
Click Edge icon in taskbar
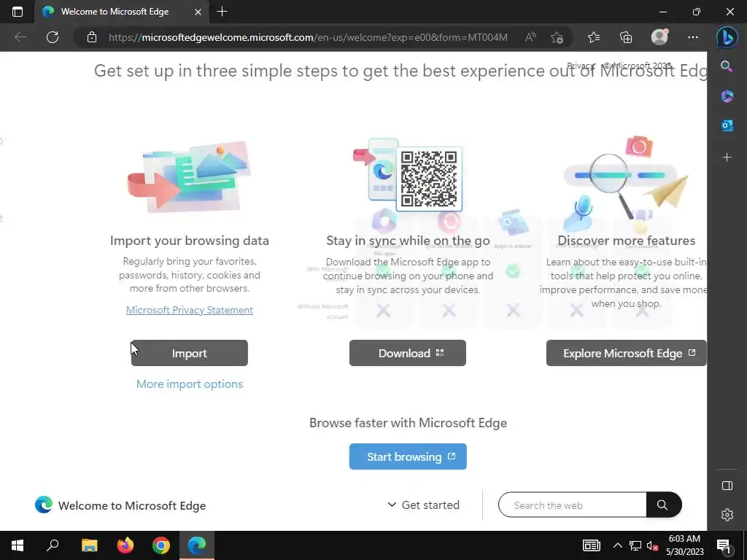197,545
